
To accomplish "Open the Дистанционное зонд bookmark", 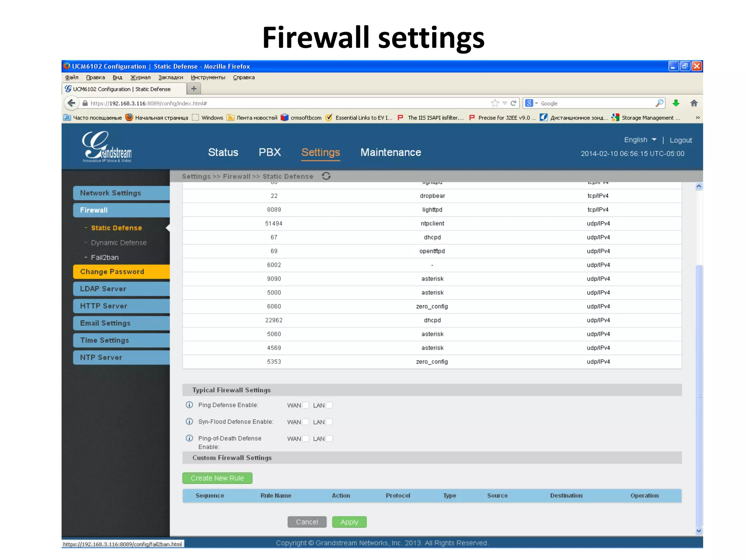I will pos(574,117).
